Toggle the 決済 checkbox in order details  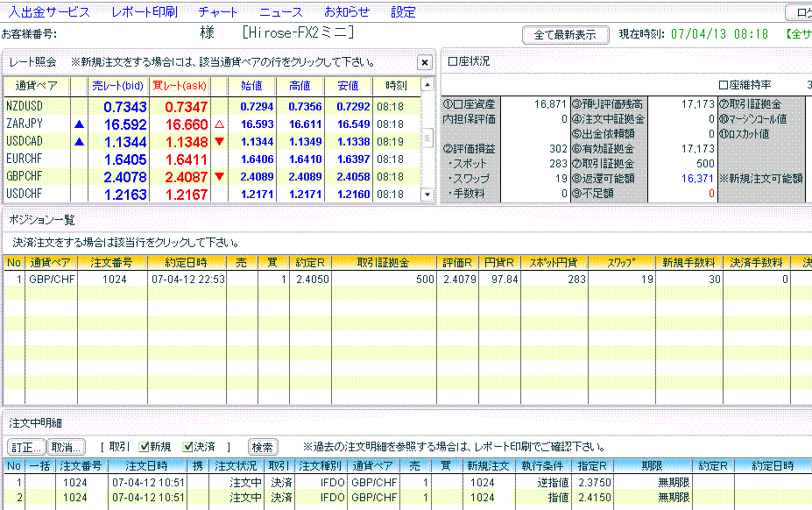click(x=188, y=447)
